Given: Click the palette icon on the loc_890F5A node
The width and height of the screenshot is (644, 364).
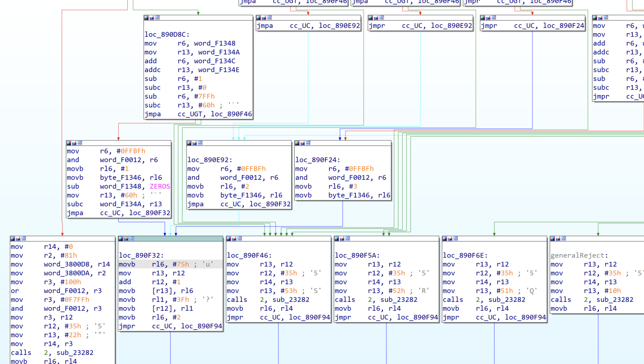Looking at the screenshot, I should (x=337, y=239).
